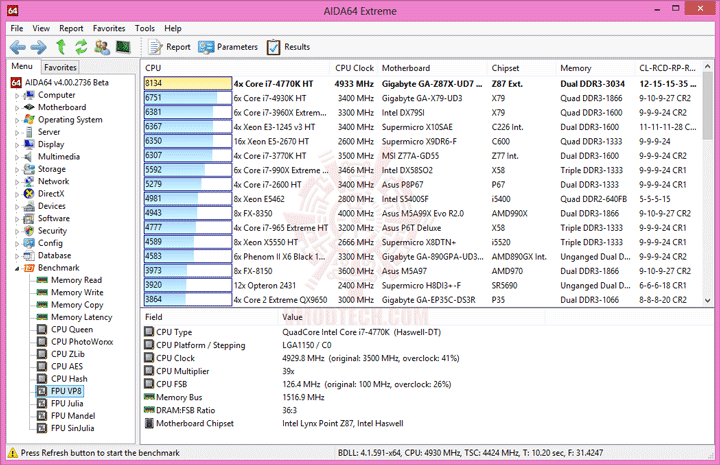Sort by the CL-RCD-RP-R... column header
The image size is (720, 465).
(x=668, y=68)
